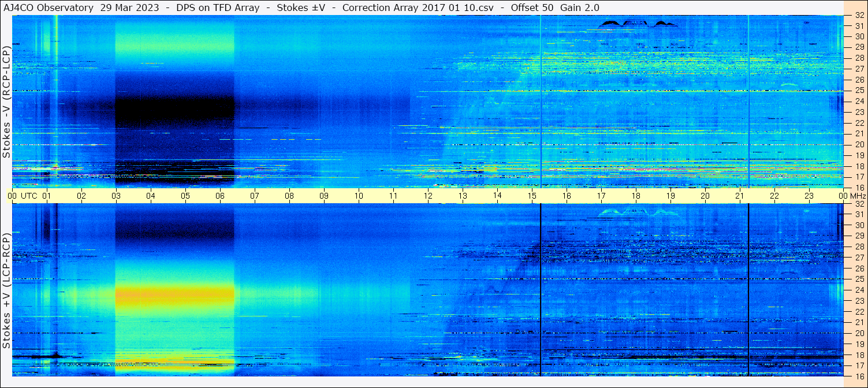
Task: Click hour tick 11 on the UTC axis
Action: [x=393, y=196]
